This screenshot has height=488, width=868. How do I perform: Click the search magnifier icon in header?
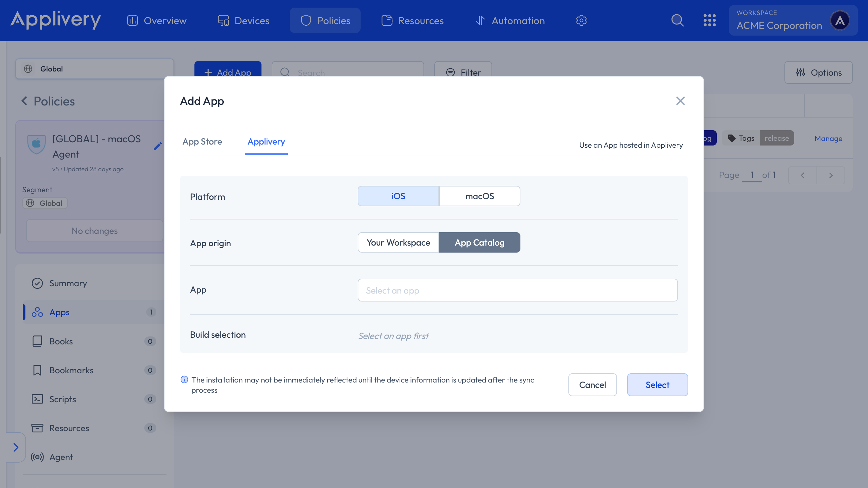tap(677, 21)
